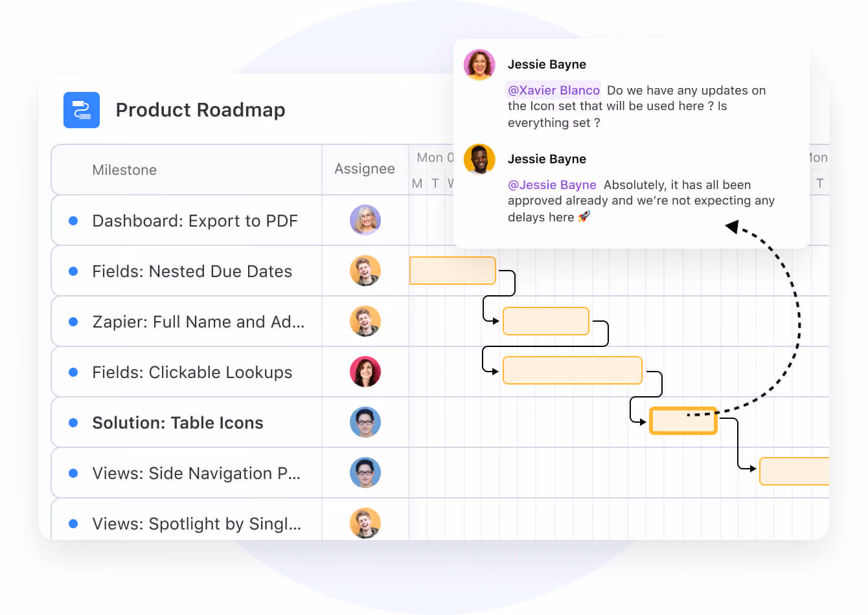The width and height of the screenshot is (868, 615).
Task: Click assignee avatar for Solution: Table Icons
Action: click(365, 422)
